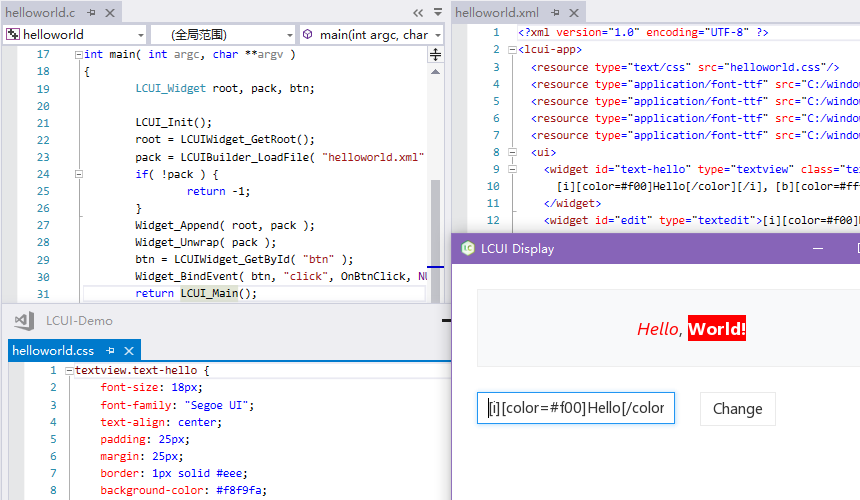Viewport: 860px width, 500px height.
Task: Pin the helloworld.css tab
Action: click(x=110, y=351)
